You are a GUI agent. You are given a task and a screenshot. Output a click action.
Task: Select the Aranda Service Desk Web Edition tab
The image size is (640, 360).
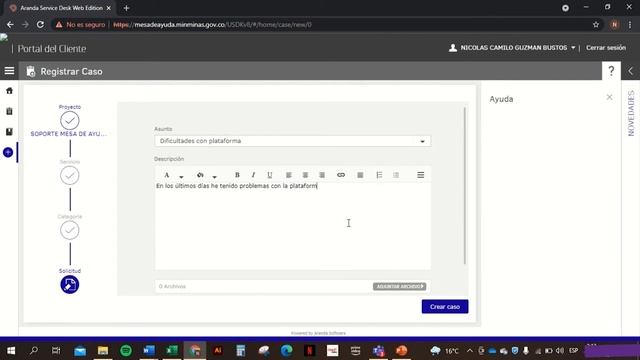click(x=60, y=8)
